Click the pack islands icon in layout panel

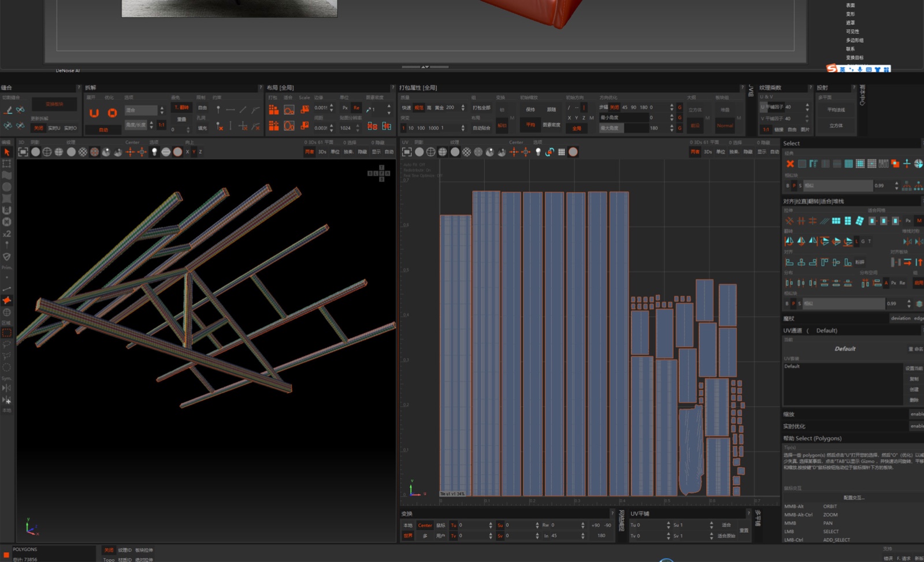[x=274, y=109]
